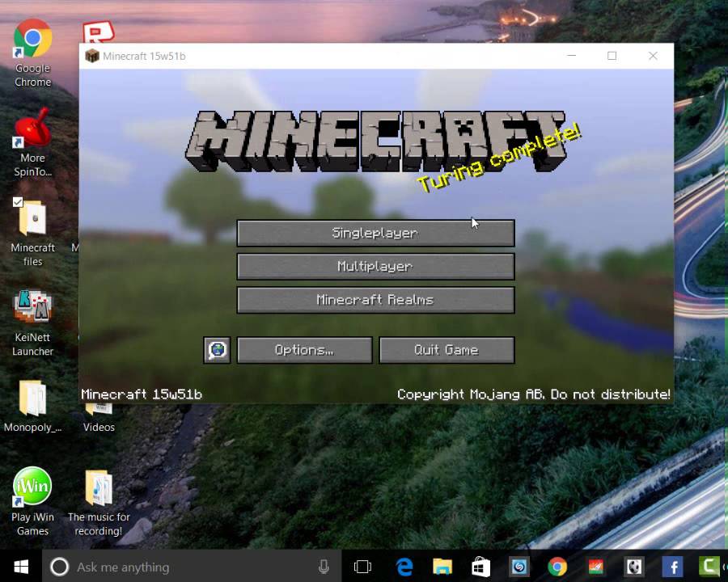
Task: Open Google Chrome from the taskbar
Action: [x=557, y=567]
